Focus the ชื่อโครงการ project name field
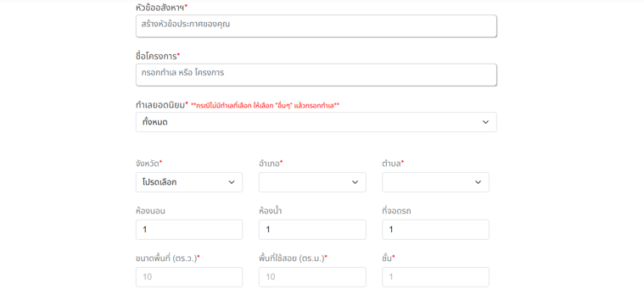This screenshot has width=644, height=306. pyautogui.click(x=316, y=75)
